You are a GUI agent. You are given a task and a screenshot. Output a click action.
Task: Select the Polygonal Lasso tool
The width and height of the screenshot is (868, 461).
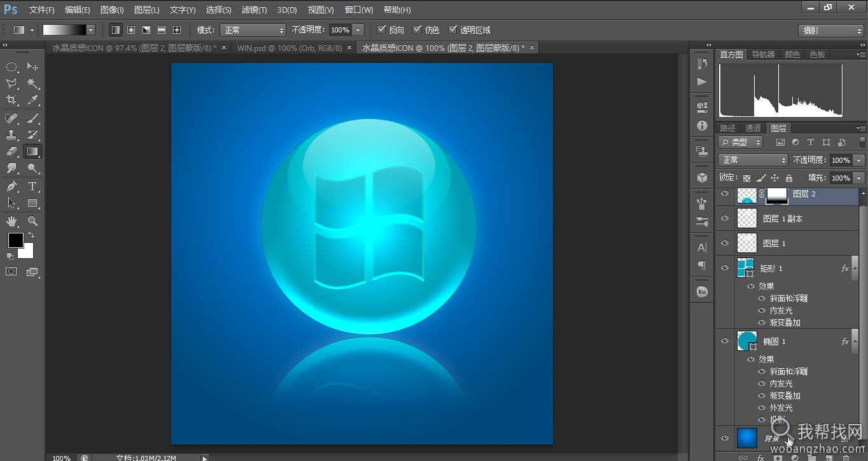[12, 83]
